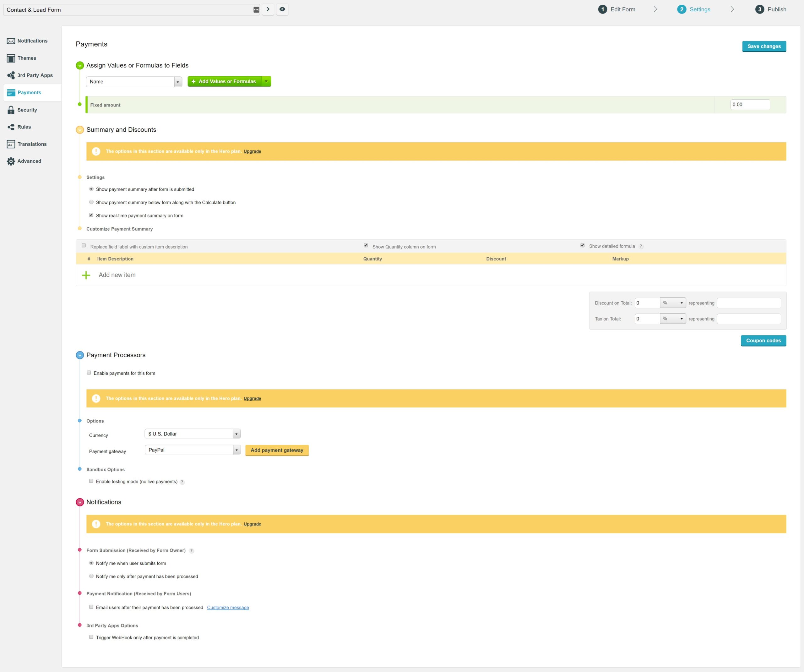
Task: Click the Advanced sidebar icon
Action: coord(11,161)
